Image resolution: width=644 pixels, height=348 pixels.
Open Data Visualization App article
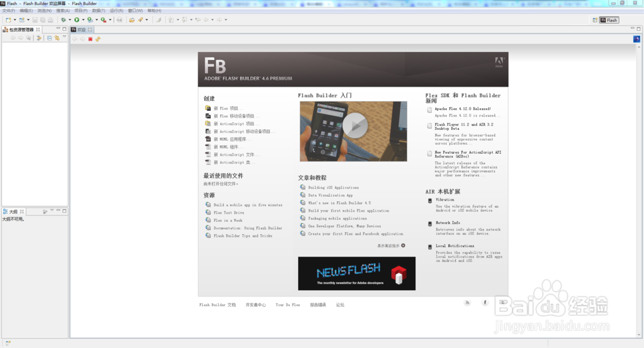point(330,196)
